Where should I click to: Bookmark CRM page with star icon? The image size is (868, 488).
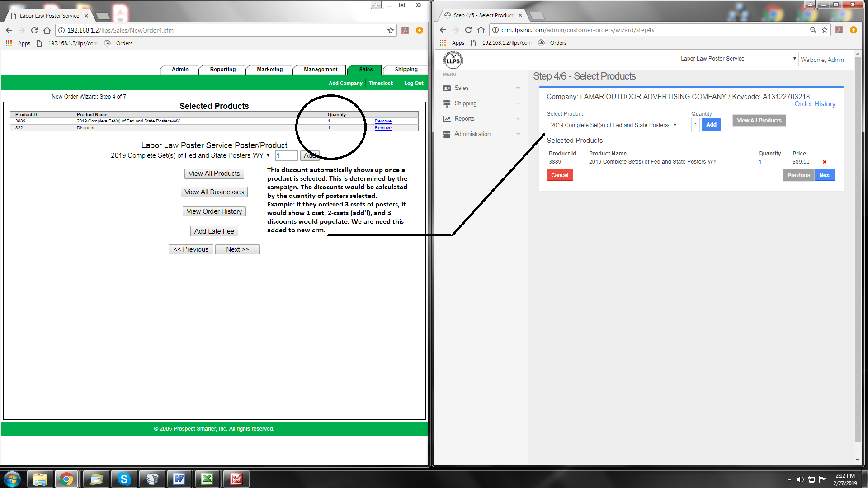[x=825, y=30]
